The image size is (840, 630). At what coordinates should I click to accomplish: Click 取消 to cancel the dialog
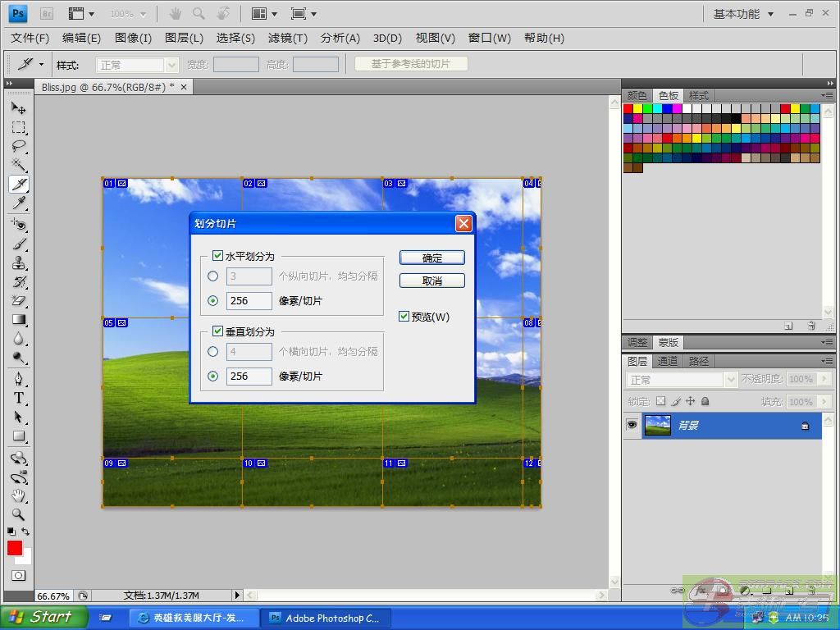point(432,281)
